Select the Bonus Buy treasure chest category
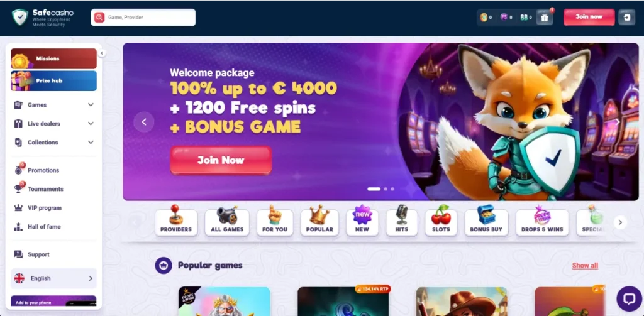 click(486, 221)
